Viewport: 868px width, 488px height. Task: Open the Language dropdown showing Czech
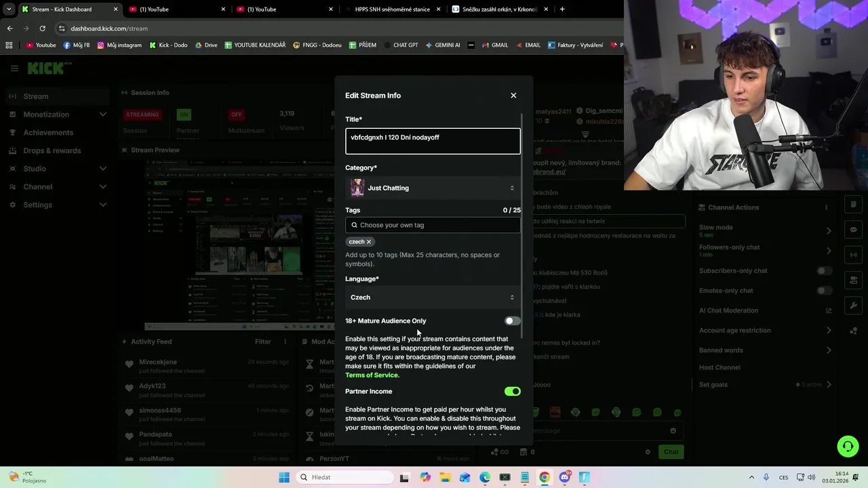coord(433,298)
